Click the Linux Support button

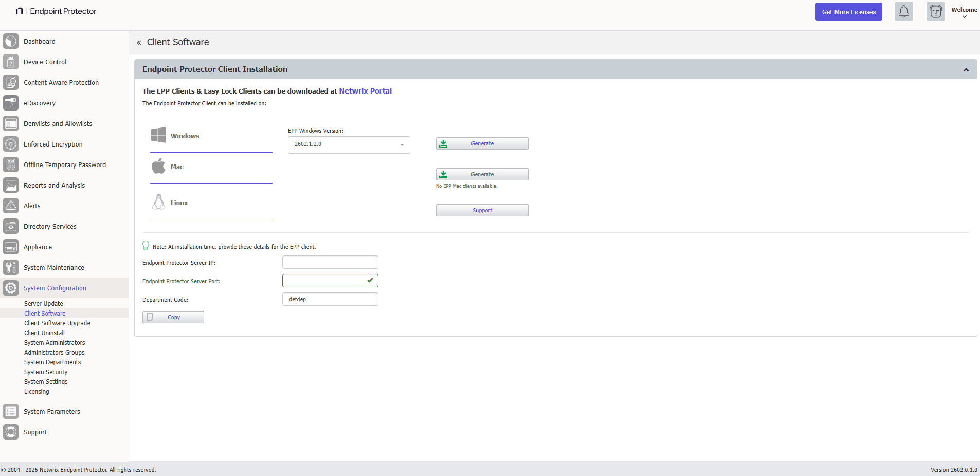[x=482, y=210]
